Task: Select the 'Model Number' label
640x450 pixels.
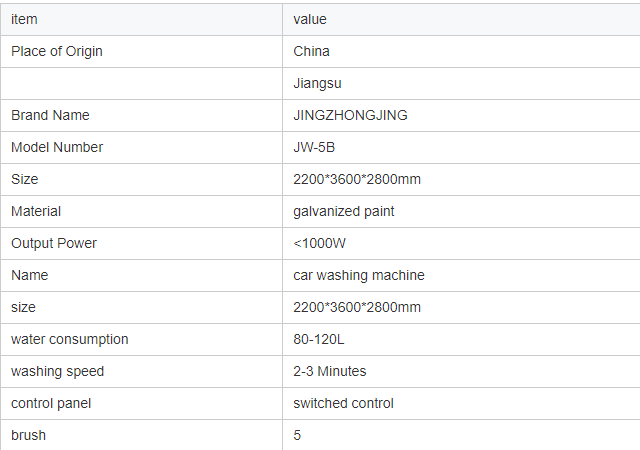Action: 57,147
